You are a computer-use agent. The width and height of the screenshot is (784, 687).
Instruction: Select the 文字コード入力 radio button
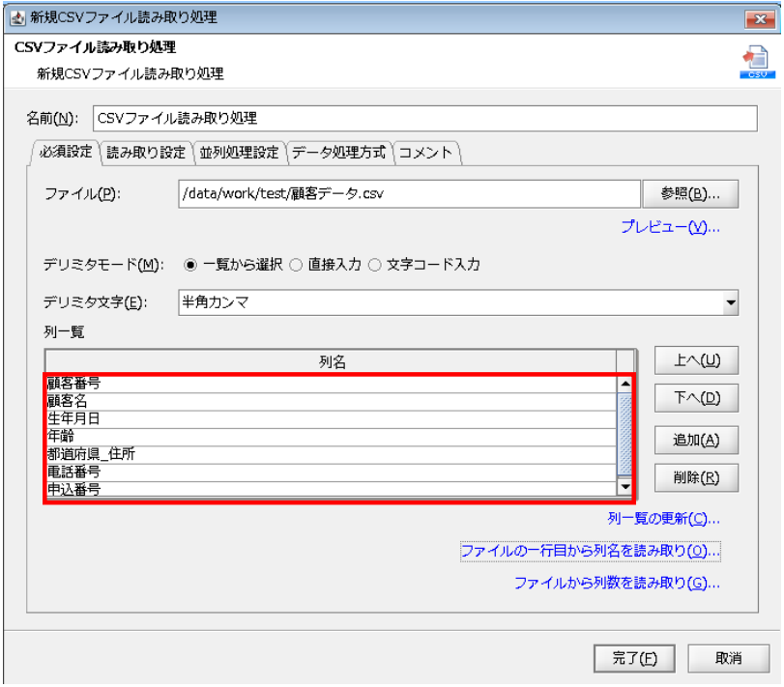tap(375, 265)
